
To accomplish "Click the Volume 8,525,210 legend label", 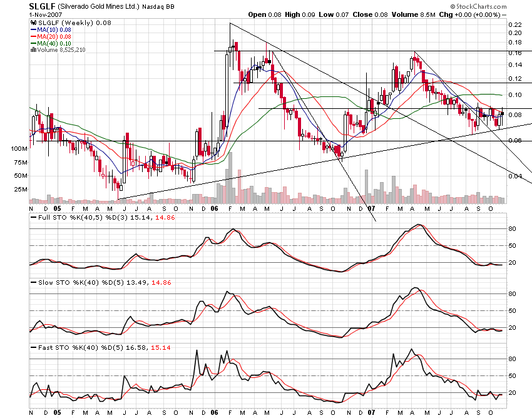I will pyautogui.click(x=61, y=50).
